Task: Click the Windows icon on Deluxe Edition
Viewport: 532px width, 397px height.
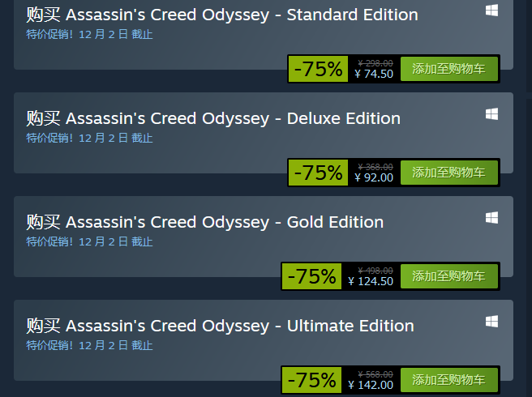Action: tap(491, 114)
